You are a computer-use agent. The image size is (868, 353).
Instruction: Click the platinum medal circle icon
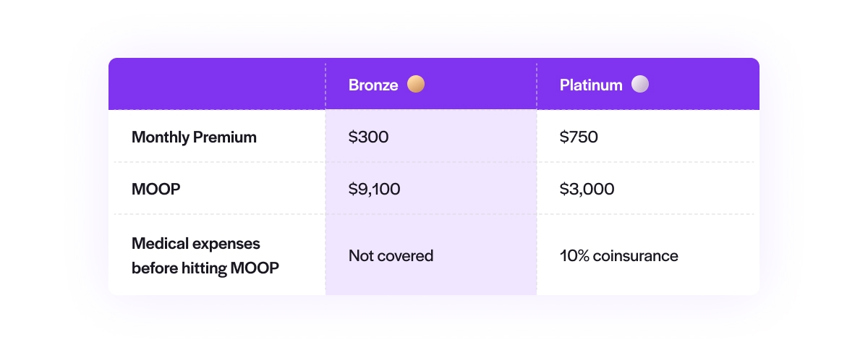pos(639,85)
